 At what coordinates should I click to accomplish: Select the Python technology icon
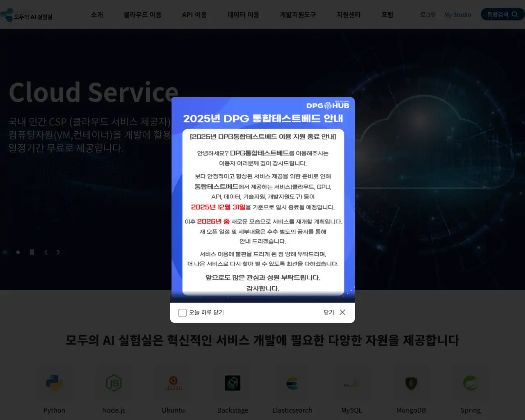54,383
